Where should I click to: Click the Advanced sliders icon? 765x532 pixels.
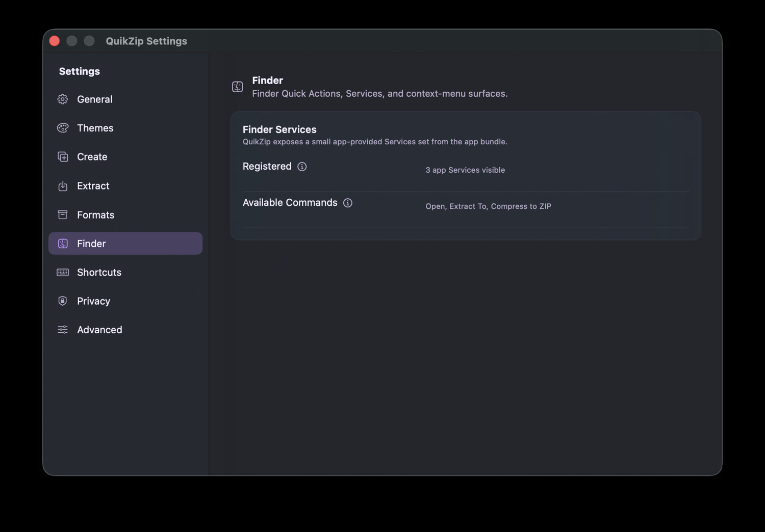tap(63, 330)
